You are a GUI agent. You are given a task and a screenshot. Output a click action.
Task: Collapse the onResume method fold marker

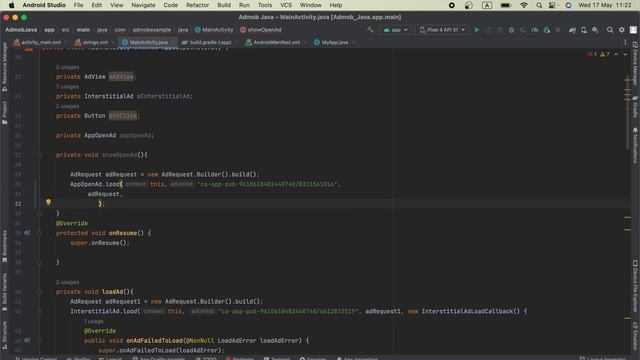[x=40, y=233]
